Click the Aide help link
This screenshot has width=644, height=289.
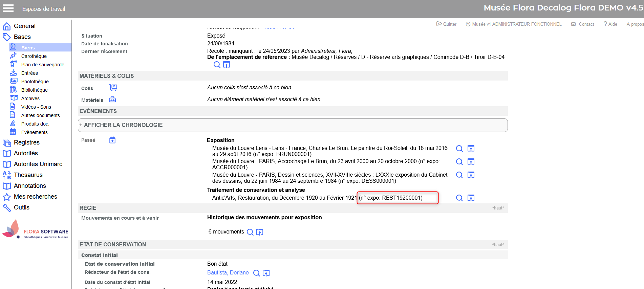(x=610, y=24)
